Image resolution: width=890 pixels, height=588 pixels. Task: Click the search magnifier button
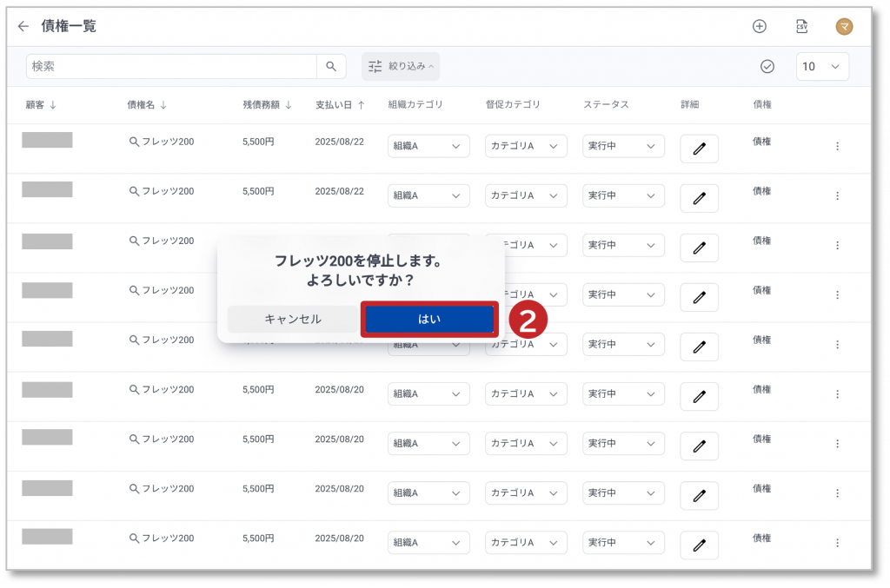pyautogui.click(x=331, y=66)
